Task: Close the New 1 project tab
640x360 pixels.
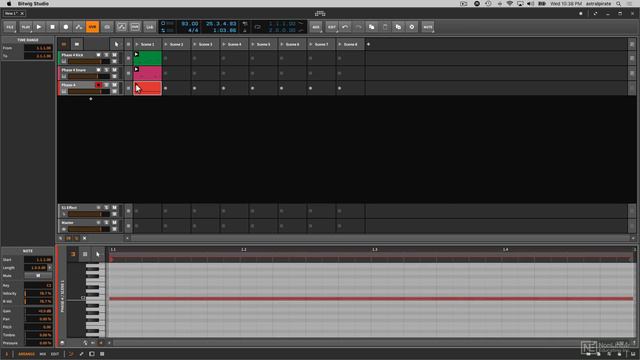Action: [22, 13]
